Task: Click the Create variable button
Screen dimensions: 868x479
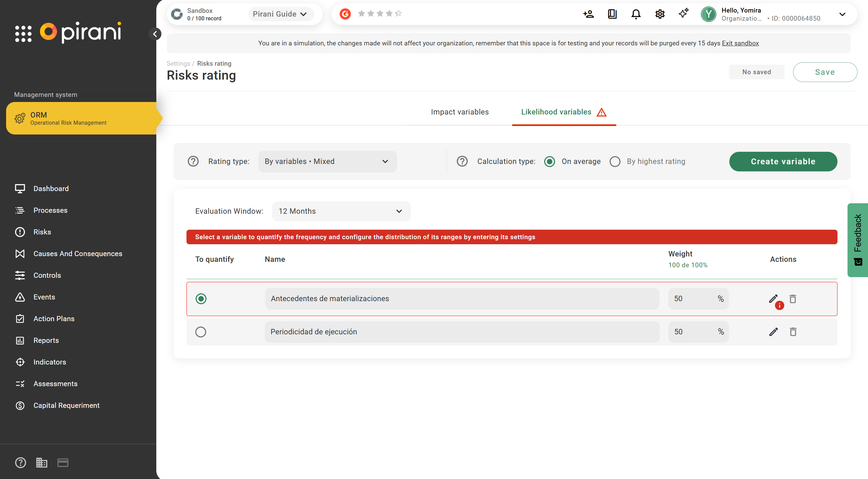Action: point(783,162)
